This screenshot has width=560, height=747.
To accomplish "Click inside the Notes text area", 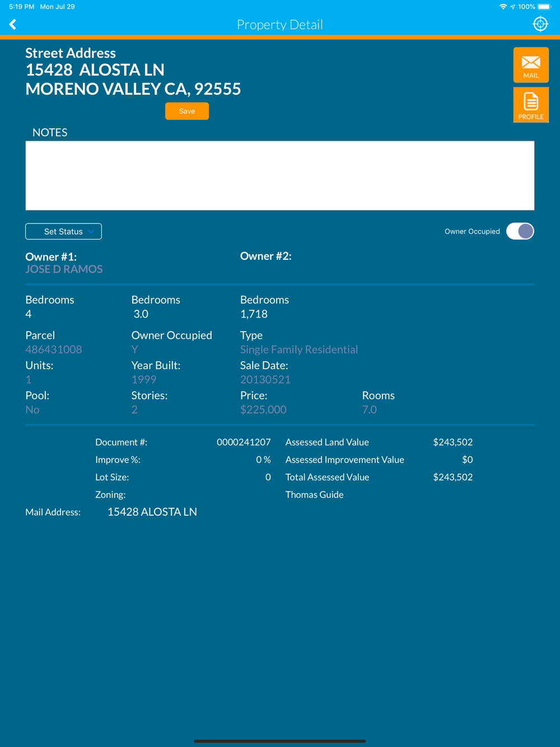I will click(280, 175).
